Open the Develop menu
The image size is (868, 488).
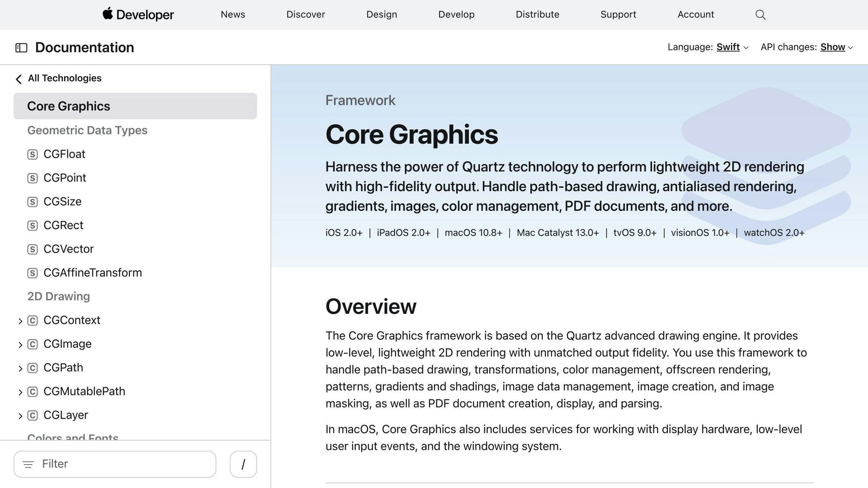(x=456, y=14)
